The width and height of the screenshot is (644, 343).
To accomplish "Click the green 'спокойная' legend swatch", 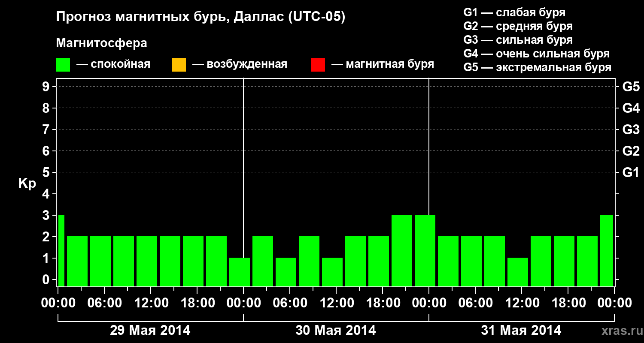I will [x=63, y=65].
